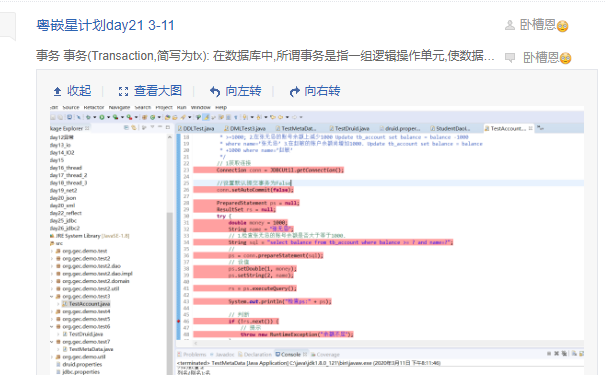This screenshot has height=375, width=605.
Task: Switch to the StudentDaoI.. editor tab
Action: click(450, 128)
